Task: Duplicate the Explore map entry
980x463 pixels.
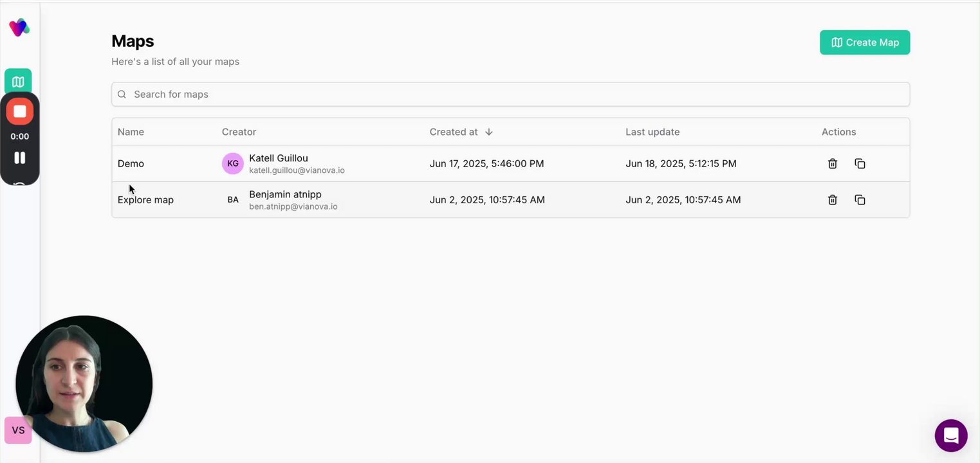Action: click(860, 199)
